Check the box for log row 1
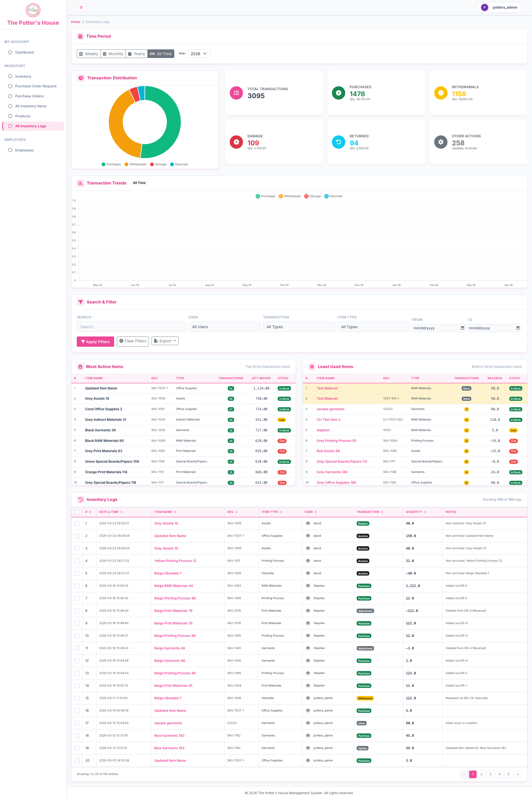The width and height of the screenshot is (532, 800). 77,523
